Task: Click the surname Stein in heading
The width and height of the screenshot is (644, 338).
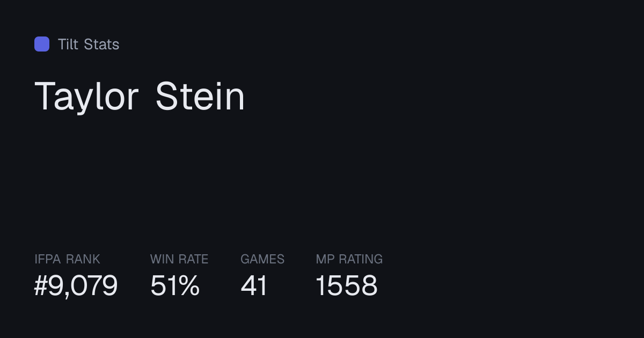Action: pyautogui.click(x=200, y=96)
